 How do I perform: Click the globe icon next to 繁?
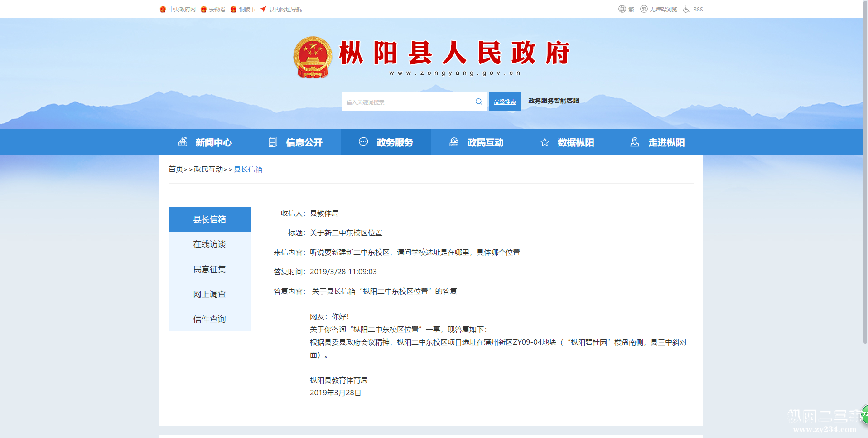(622, 9)
